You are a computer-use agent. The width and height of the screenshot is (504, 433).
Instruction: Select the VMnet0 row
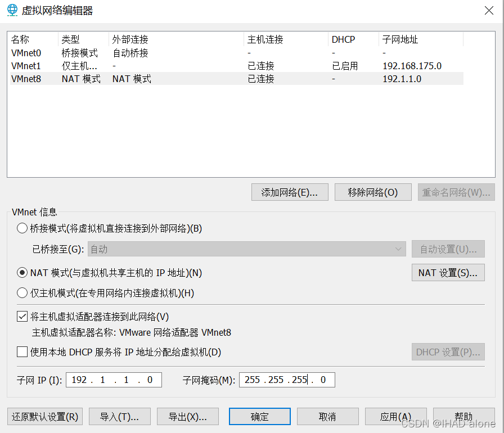237,53
